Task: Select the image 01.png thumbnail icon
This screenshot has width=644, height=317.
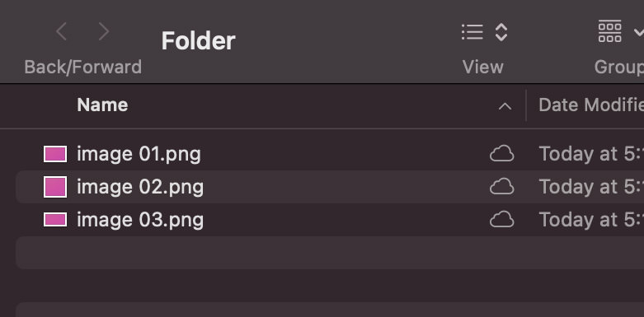Action: coord(55,154)
